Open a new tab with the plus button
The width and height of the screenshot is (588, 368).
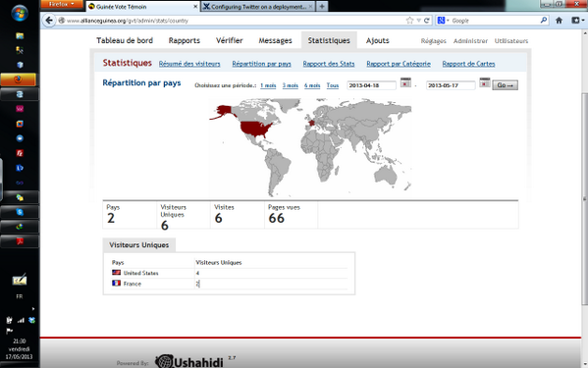pyautogui.click(x=322, y=6)
